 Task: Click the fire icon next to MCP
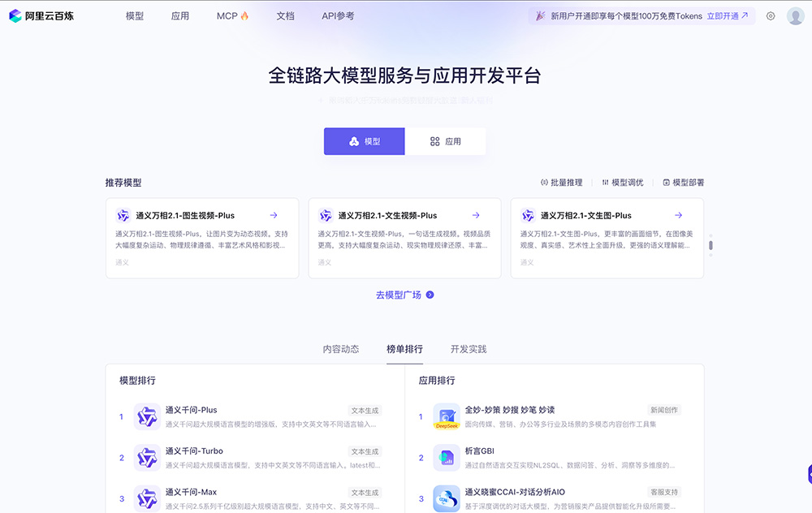click(x=244, y=16)
